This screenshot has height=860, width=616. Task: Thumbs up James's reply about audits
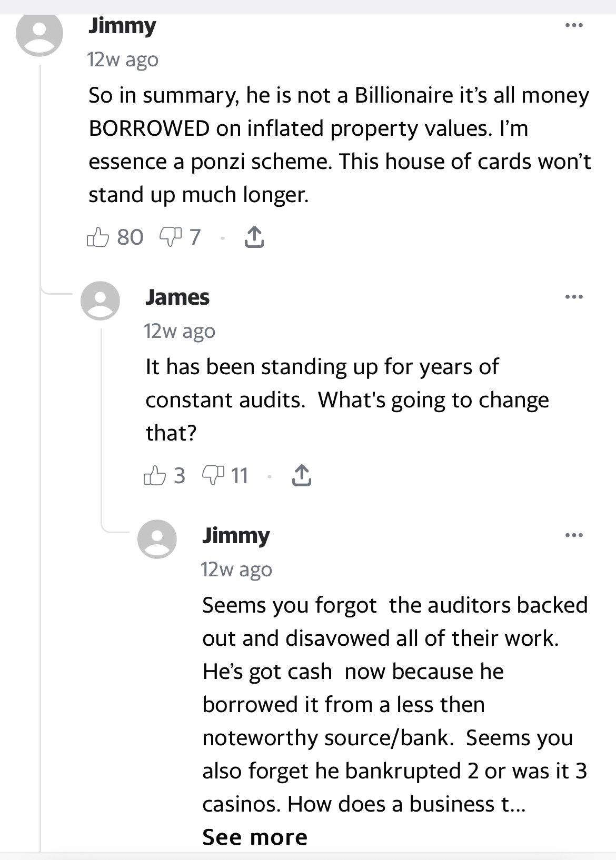(155, 476)
